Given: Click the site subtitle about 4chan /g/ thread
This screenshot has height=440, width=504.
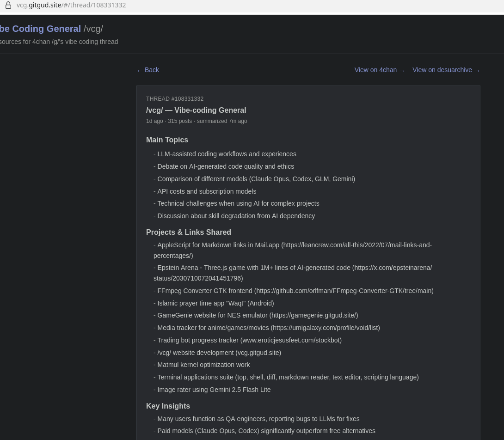Looking at the screenshot, I should [59, 42].
